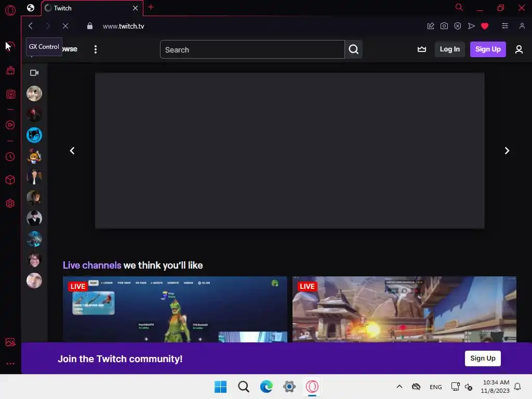532x399 pixels.
Task: Expand recommended channels camera icon
Action: (34, 73)
